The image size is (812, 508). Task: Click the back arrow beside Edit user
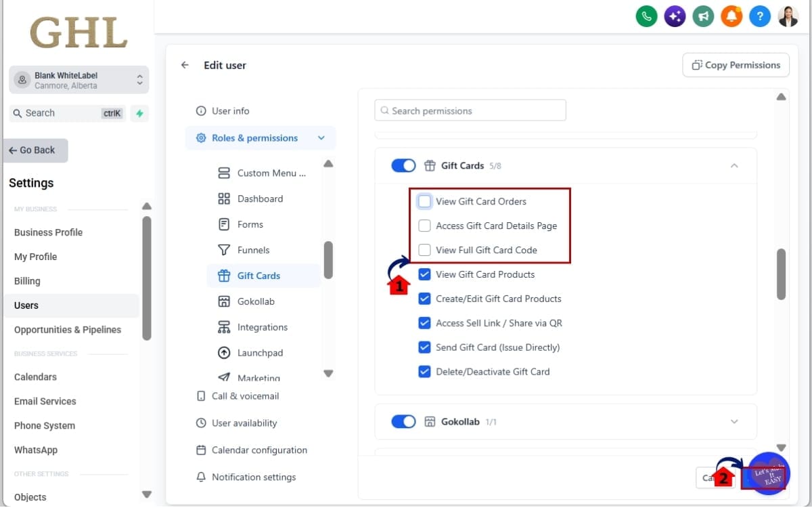point(185,65)
